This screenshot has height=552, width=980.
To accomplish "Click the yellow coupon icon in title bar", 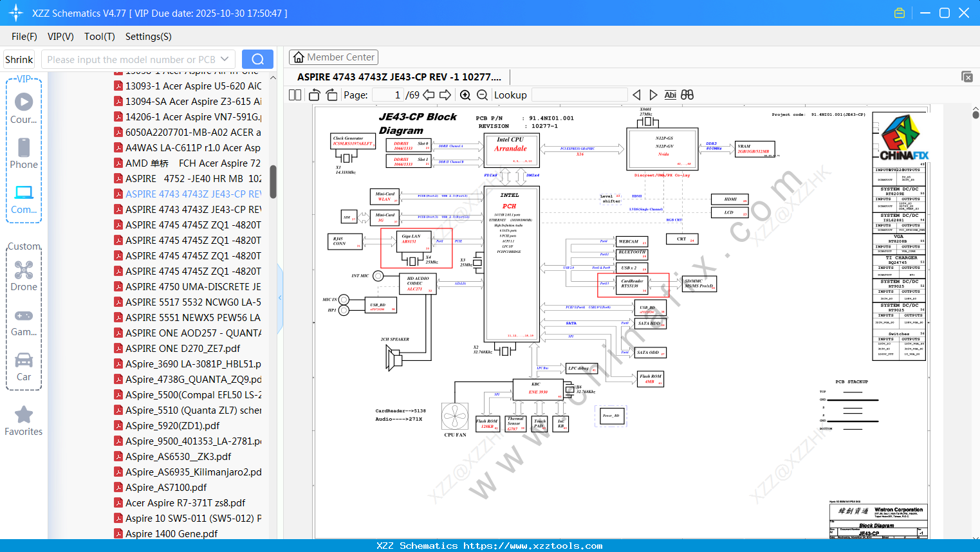I will (x=900, y=13).
